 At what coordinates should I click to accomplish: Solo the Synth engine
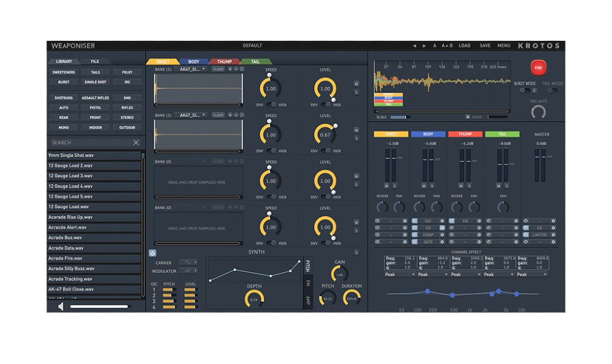click(356, 253)
